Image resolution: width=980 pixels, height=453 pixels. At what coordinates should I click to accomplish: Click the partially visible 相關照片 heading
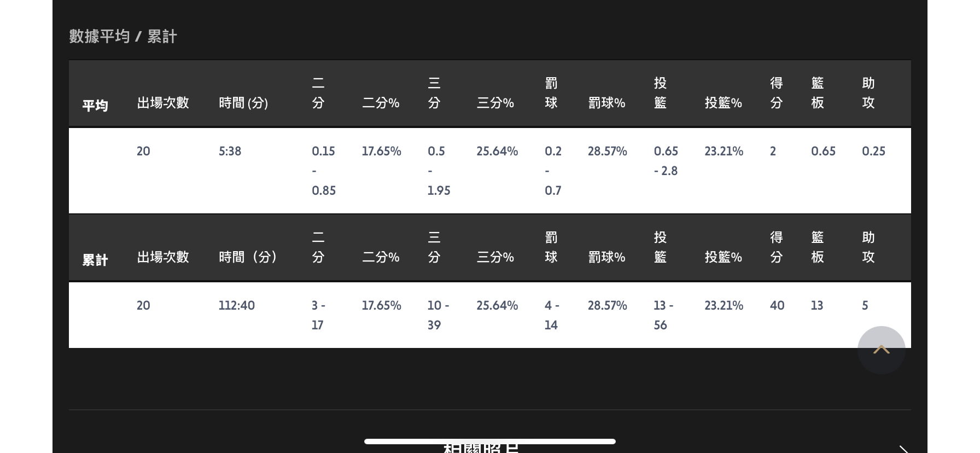point(481,449)
